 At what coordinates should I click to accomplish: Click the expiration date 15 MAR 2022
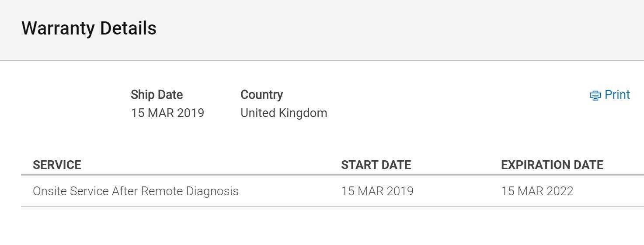point(537,191)
